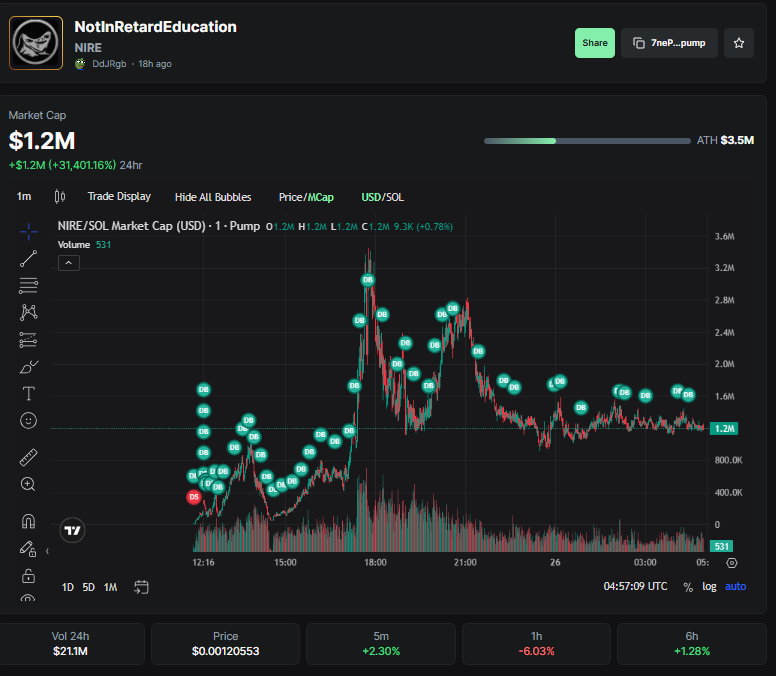This screenshot has width=776, height=676.
Task: Click Hide All Bubbles
Action: click(213, 197)
